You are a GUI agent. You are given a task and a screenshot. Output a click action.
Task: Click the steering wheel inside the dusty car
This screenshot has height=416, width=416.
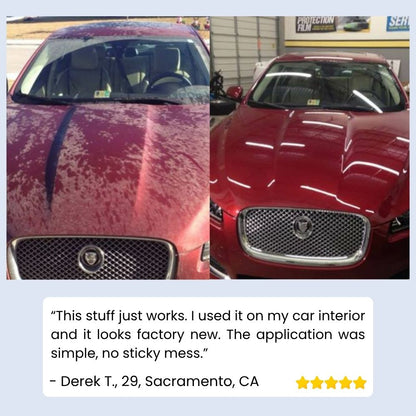pyautogui.click(x=169, y=82)
